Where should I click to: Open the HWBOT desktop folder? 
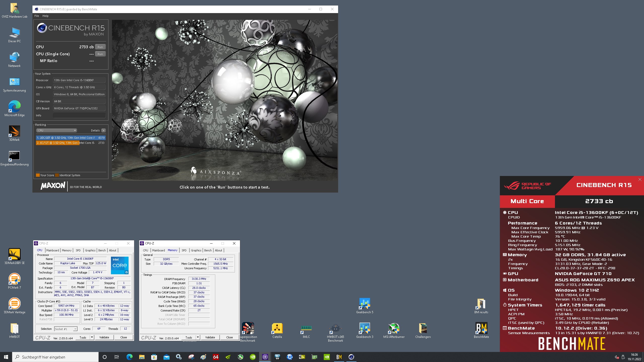click(14, 330)
